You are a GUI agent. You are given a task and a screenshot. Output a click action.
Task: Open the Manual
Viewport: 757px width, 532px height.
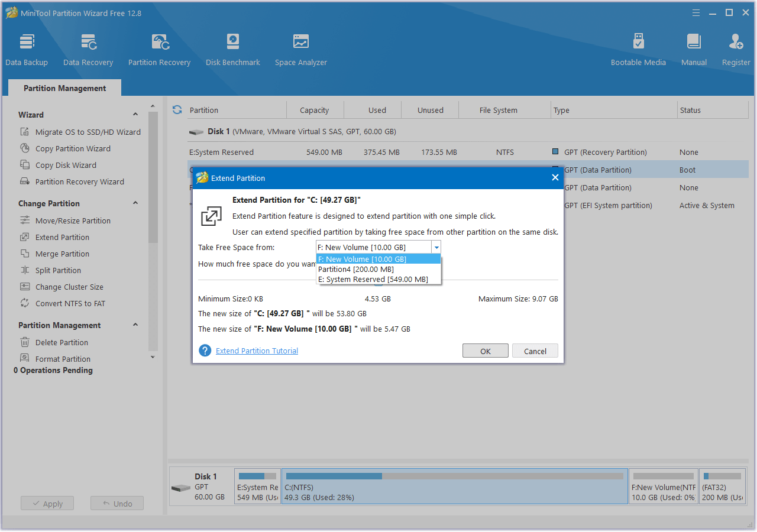click(x=693, y=47)
